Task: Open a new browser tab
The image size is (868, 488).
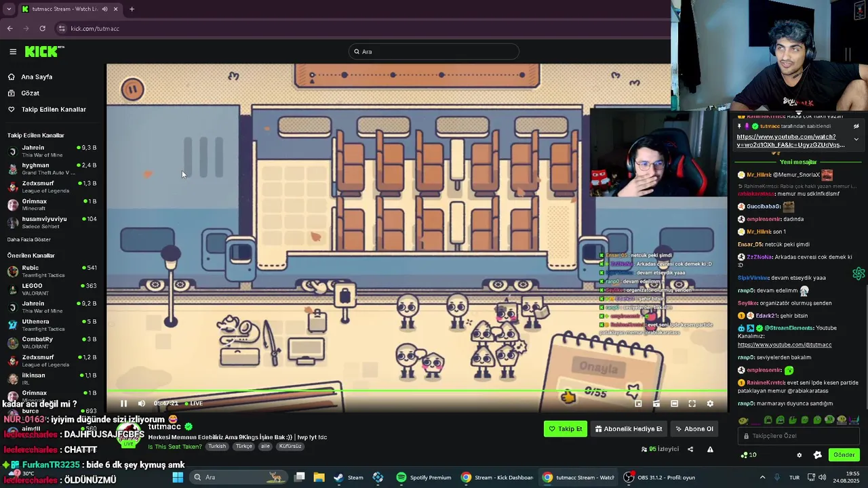Action: [x=132, y=9]
